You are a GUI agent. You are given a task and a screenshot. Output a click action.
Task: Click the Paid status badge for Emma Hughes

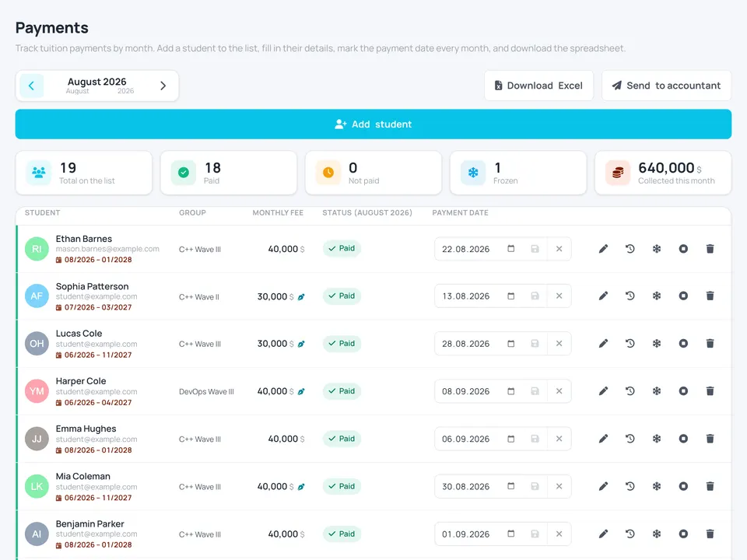click(342, 439)
